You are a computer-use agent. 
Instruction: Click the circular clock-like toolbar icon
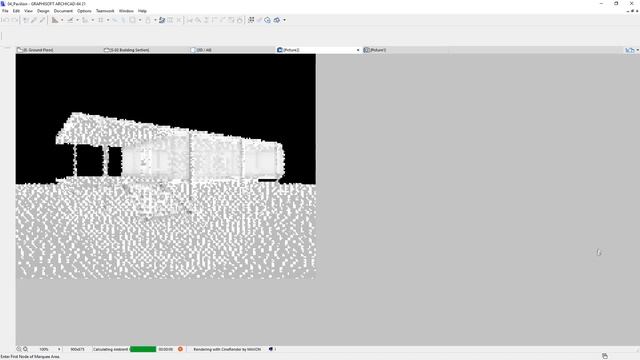267,20
